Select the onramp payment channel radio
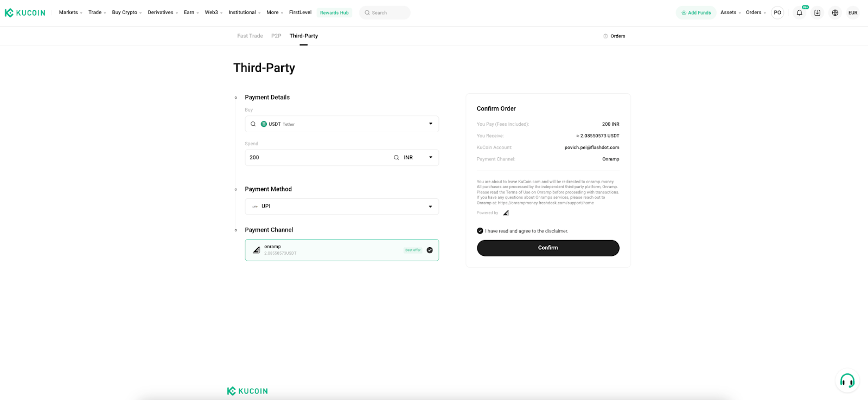868x400 pixels. pyautogui.click(x=430, y=250)
